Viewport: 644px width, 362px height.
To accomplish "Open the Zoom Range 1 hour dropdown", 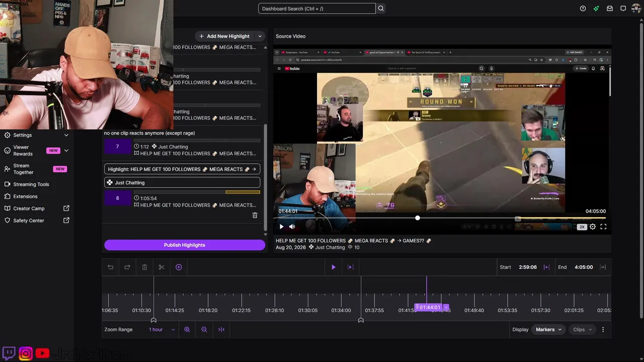I will click(x=162, y=329).
